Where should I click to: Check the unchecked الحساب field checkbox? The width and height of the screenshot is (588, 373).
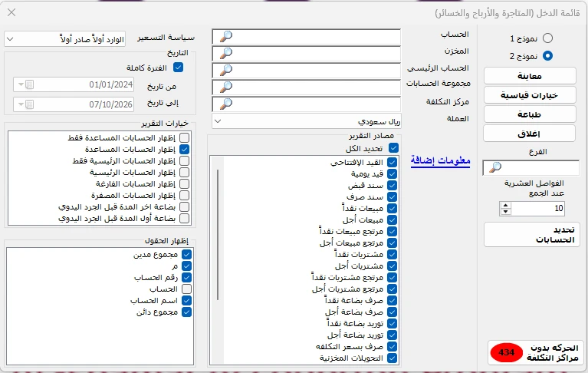187,289
